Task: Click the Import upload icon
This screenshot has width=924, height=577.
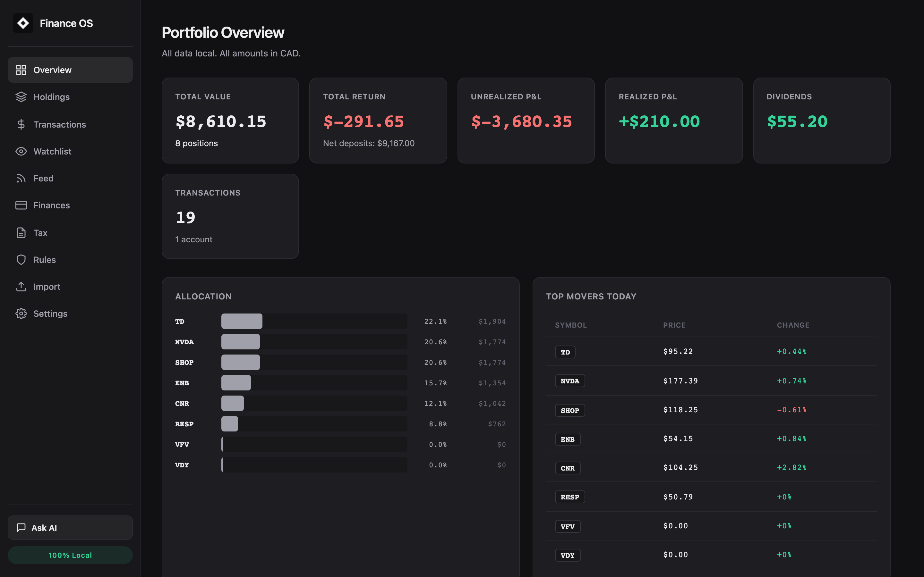Action: [x=21, y=287]
